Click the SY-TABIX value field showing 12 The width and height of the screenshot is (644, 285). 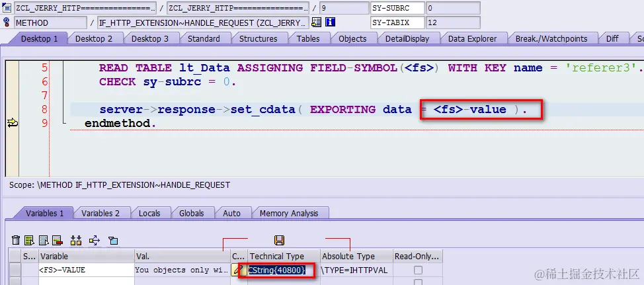[453, 22]
